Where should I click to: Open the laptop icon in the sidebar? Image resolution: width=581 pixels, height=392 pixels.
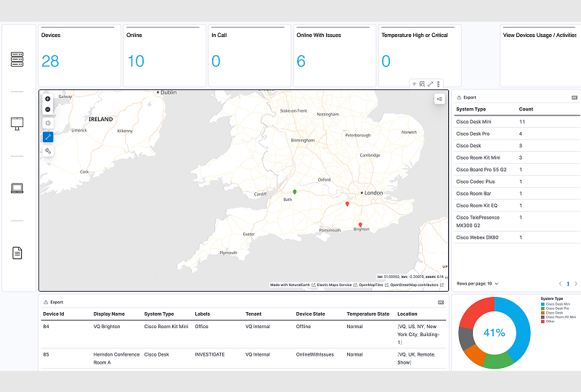[17, 188]
